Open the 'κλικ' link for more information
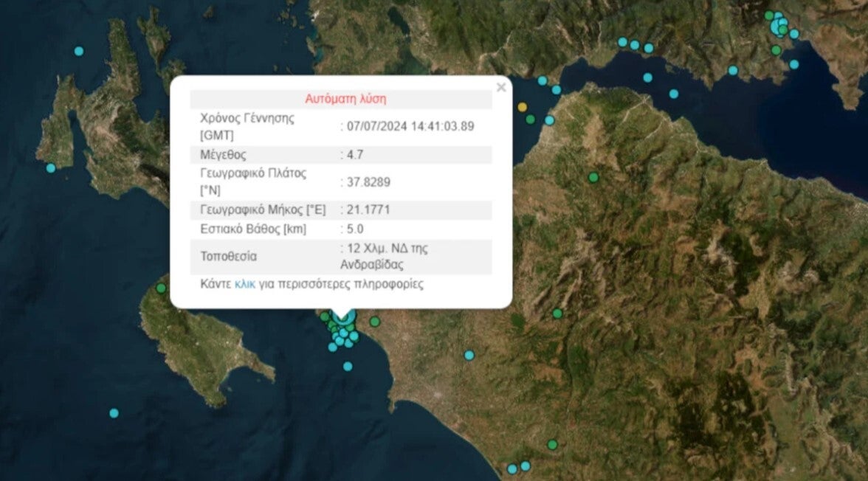 [244, 284]
